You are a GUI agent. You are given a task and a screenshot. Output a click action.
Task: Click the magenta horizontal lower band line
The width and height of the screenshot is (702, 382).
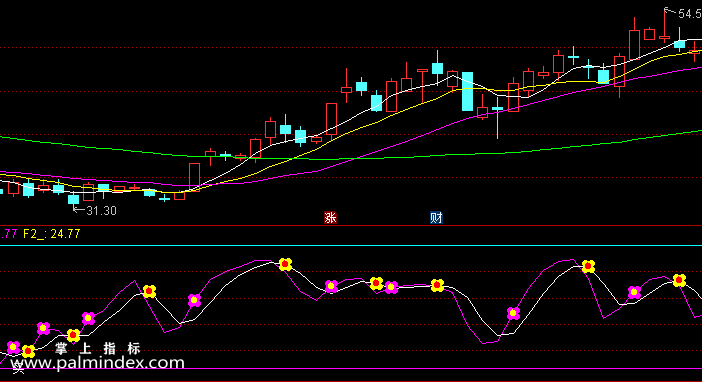click(351, 369)
